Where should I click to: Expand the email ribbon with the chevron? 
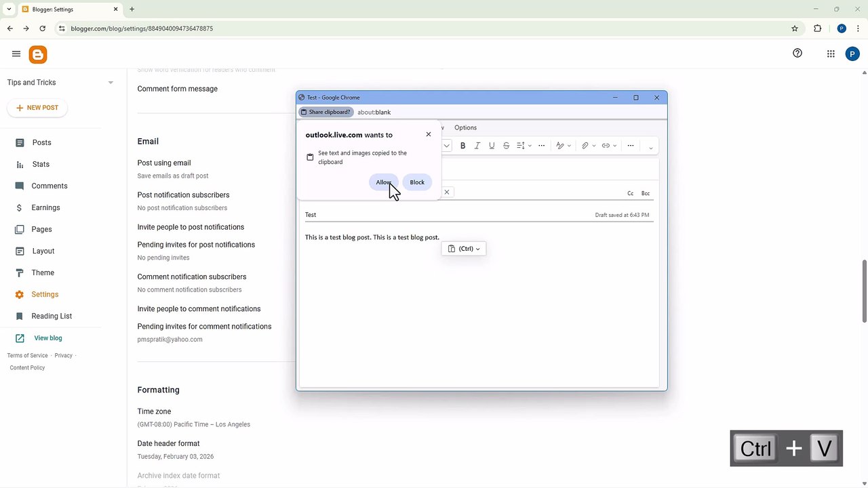pos(651,147)
